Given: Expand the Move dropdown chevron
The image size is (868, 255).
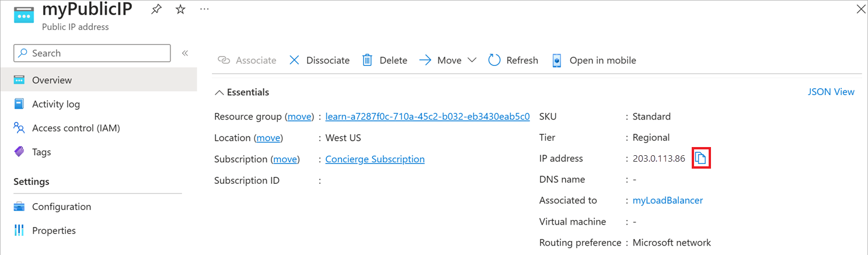Looking at the screenshot, I should pos(472,60).
